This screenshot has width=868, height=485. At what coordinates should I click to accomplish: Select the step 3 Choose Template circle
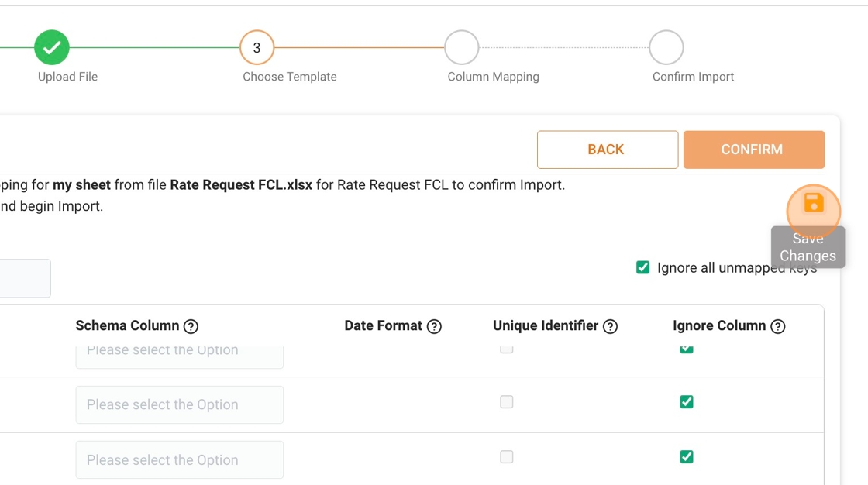click(257, 48)
